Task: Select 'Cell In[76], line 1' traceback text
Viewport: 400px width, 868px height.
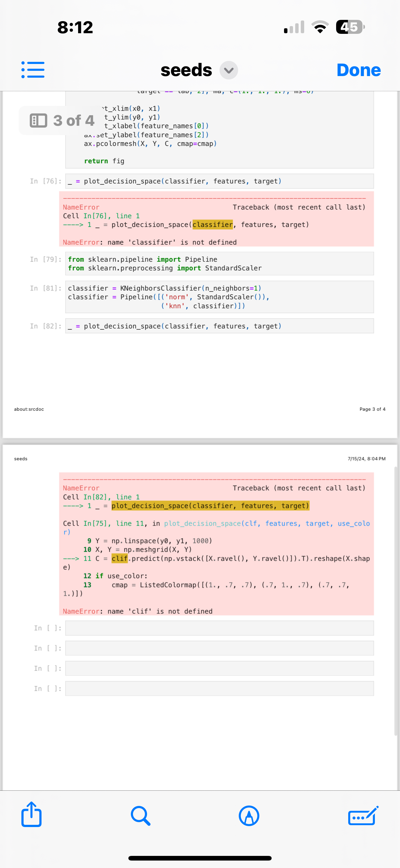Action: 101,216
